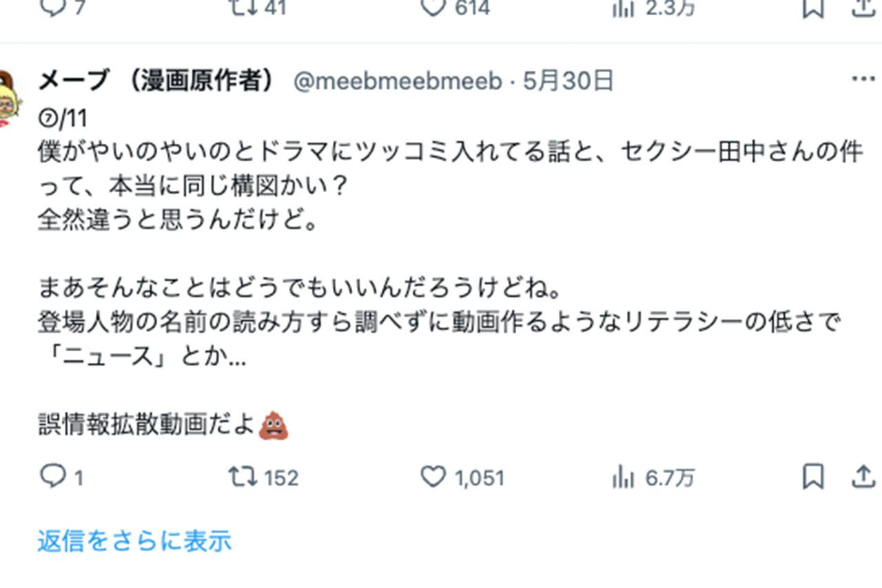The image size is (882, 588).
Task: Toggle like on the 614 likes post
Action: tap(433, 7)
